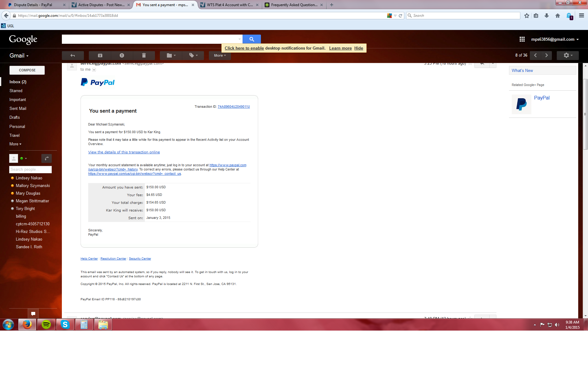Open Firefox downloads arrow
This screenshot has height=382, width=588.
[x=547, y=16]
